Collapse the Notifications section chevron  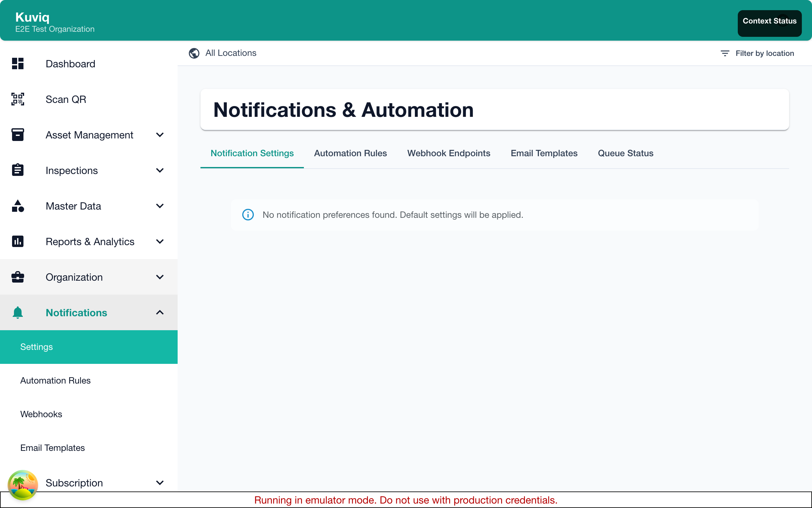(160, 312)
